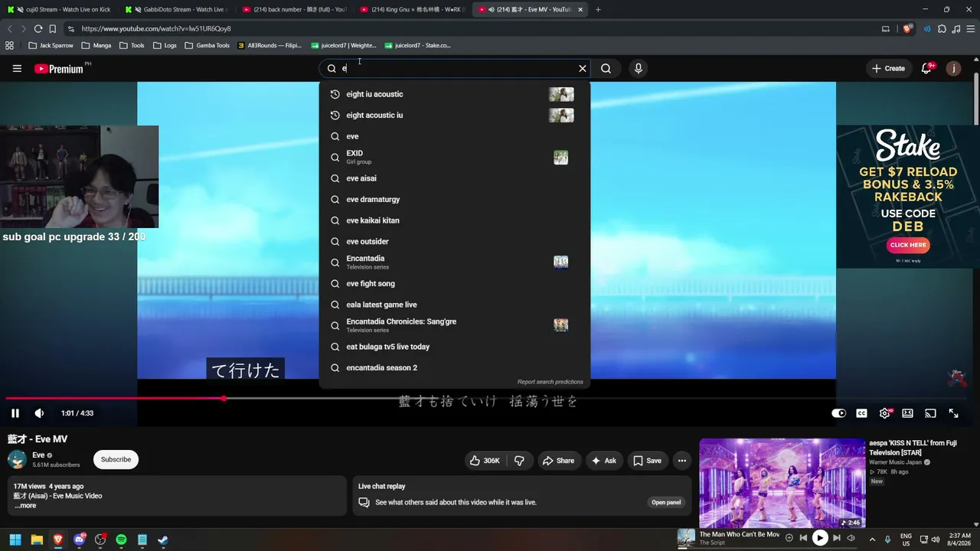Click the Create button

(x=888, y=68)
